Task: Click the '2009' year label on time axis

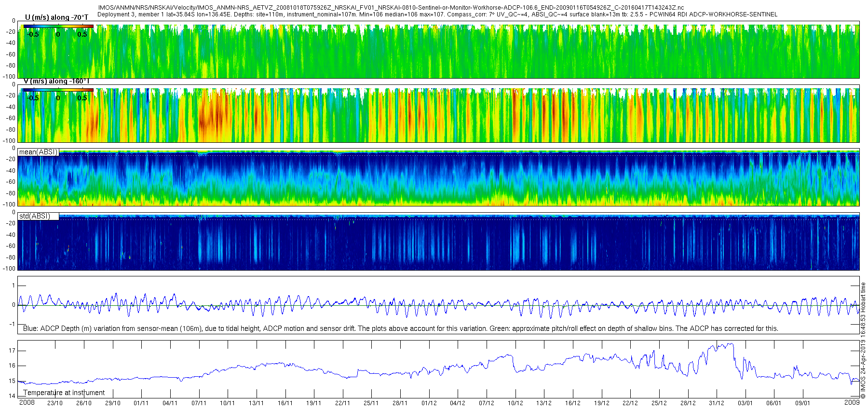Action: (852, 403)
